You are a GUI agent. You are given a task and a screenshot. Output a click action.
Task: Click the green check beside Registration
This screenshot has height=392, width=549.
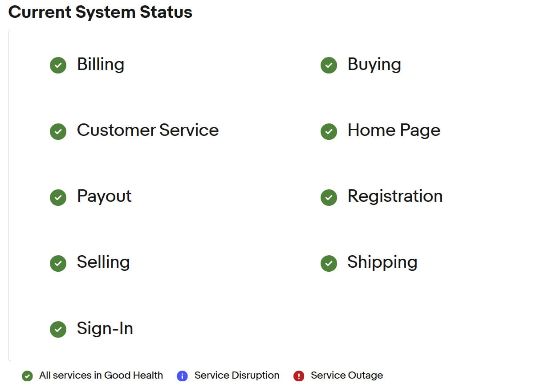click(x=329, y=197)
